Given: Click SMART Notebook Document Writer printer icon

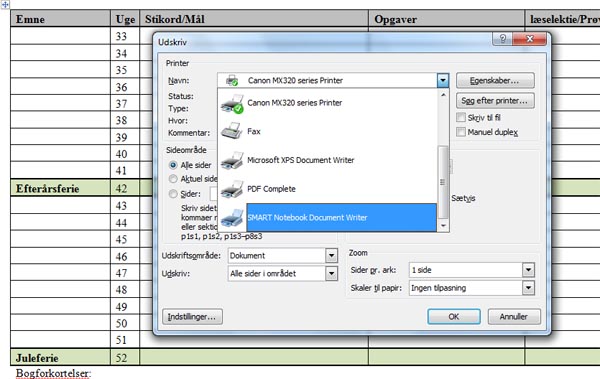Looking at the screenshot, I should pos(232,218).
